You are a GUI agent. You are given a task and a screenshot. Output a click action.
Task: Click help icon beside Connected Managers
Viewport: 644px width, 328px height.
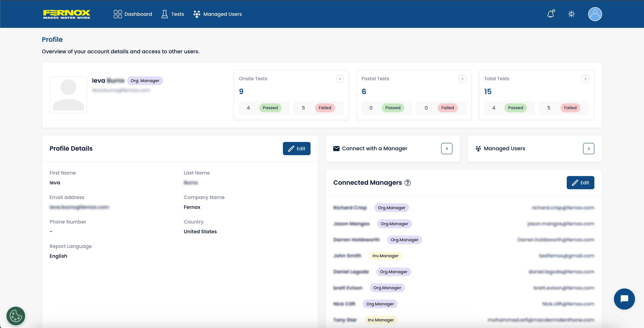click(x=408, y=183)
